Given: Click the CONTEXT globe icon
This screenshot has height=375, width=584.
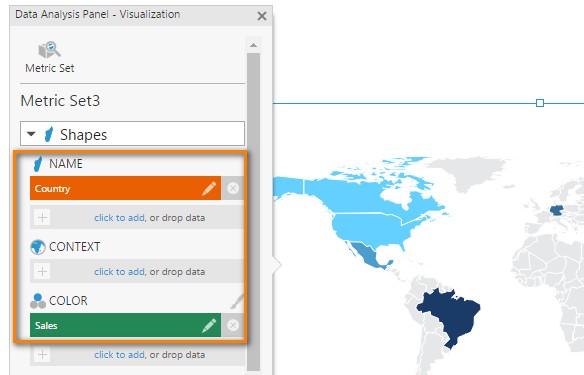Looking at the screenshot, I should pos(38,247).
